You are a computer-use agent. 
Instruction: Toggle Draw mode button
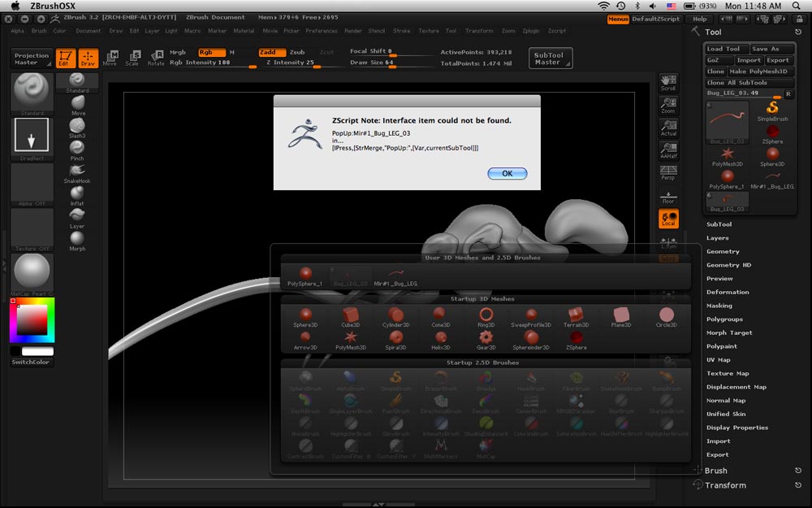click(x=88, y=58)
